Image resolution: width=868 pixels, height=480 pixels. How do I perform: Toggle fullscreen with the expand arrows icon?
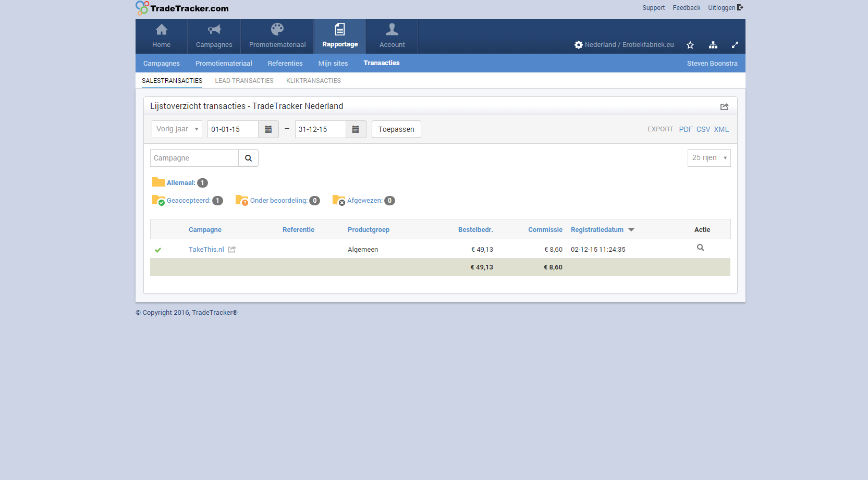tap(735, 45)
